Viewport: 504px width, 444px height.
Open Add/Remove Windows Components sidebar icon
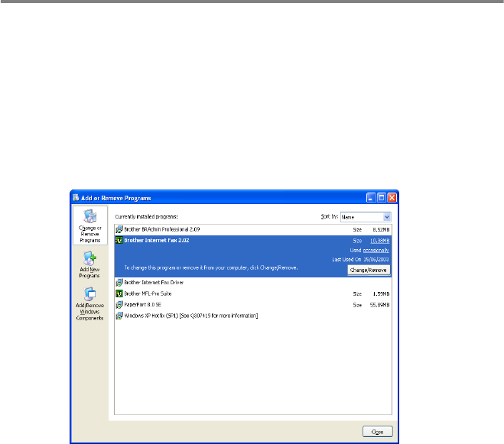(x=89, y=304)
